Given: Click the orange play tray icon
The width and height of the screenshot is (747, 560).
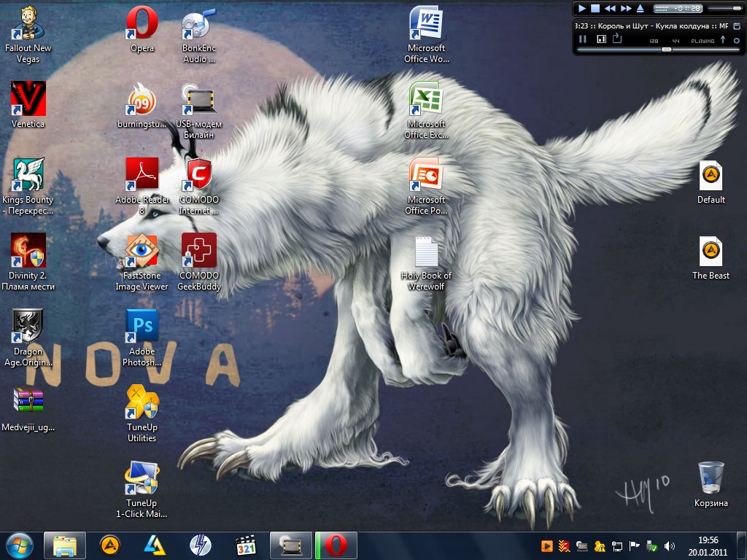Looking at the screenshot, I should coord(547,546).
